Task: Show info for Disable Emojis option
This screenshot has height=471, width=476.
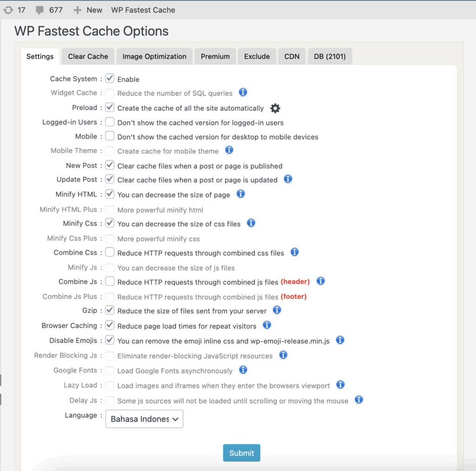Action: pos(340,340)
